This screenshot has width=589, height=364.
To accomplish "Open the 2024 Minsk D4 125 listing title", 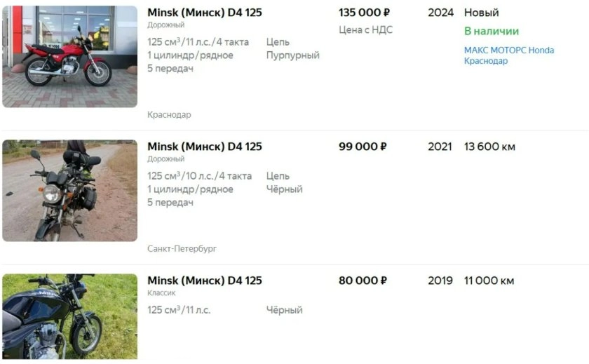I will point(204,13).
